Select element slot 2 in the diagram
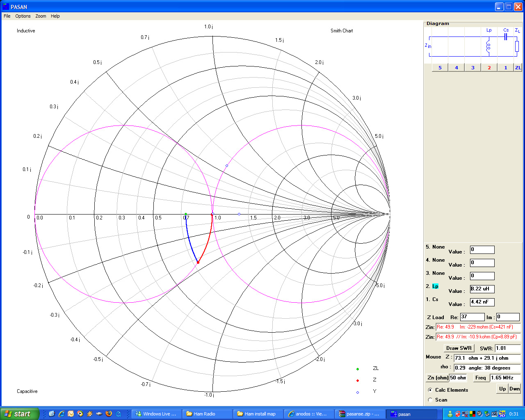This screenshot has width=525, height=420. [x=489, y=68]
